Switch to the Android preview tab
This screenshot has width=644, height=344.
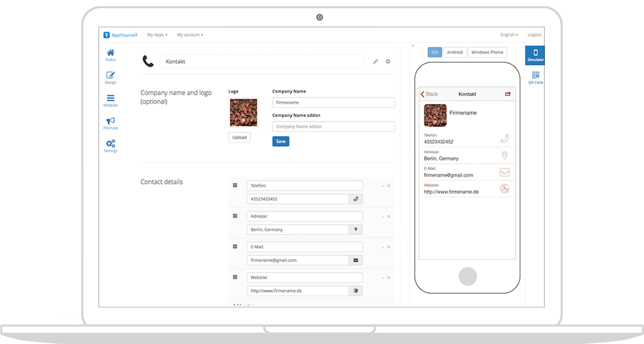click(454, 52)
